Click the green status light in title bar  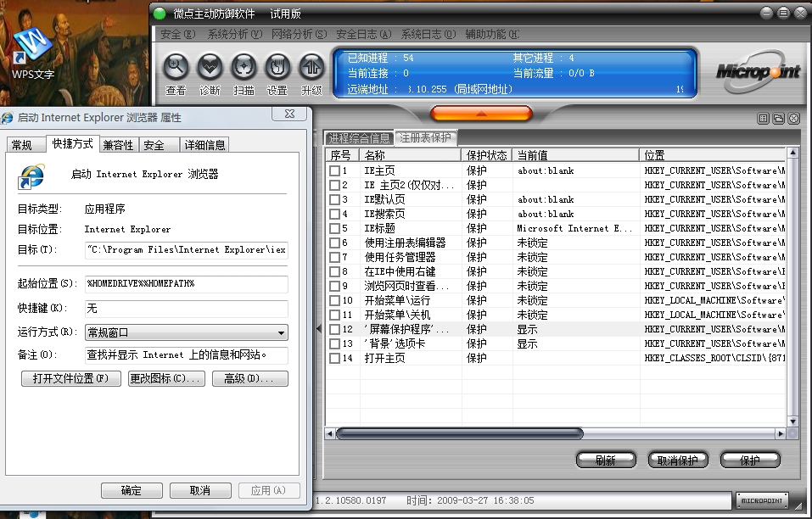(x=160, y=14)
